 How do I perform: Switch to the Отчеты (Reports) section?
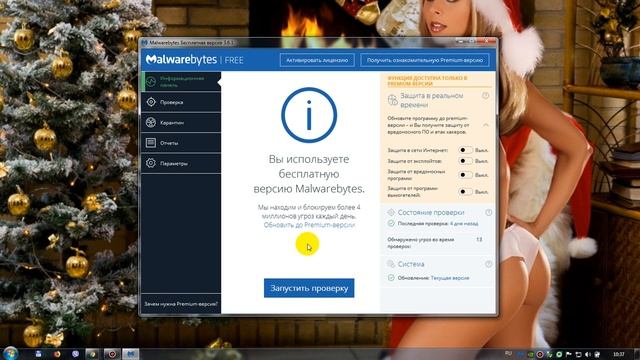[181, 143]
